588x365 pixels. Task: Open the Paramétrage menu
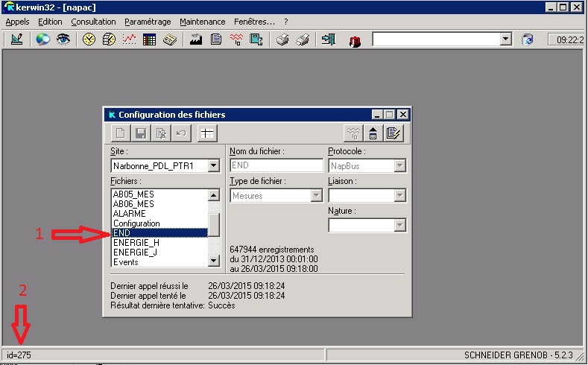(x=147, y=22)
